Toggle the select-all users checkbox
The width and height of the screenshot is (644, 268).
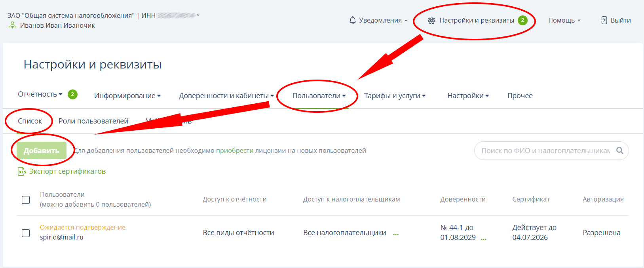(x=26, y=200)
